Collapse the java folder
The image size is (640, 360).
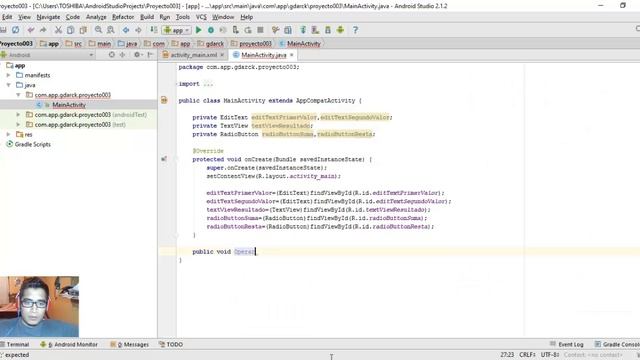[x=8, y=85]
